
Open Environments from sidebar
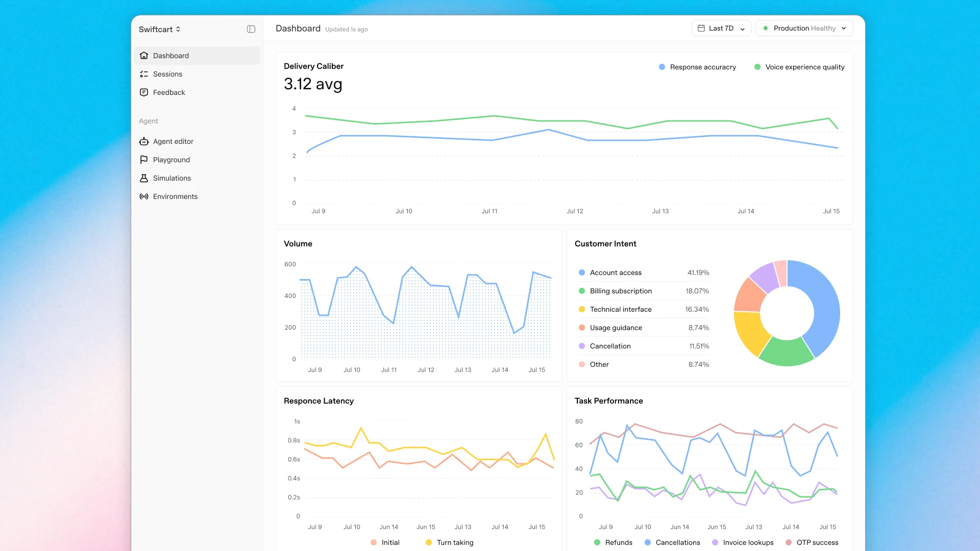[197, 196]
